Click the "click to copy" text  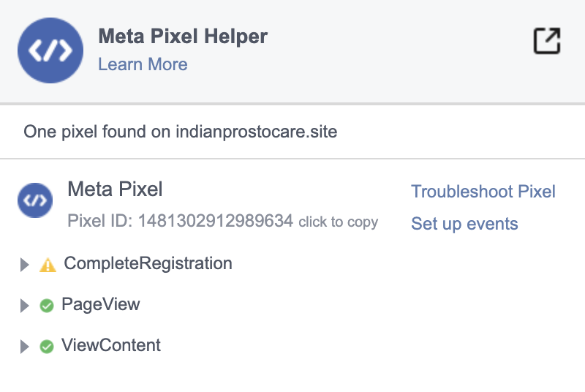coord(339,222)
